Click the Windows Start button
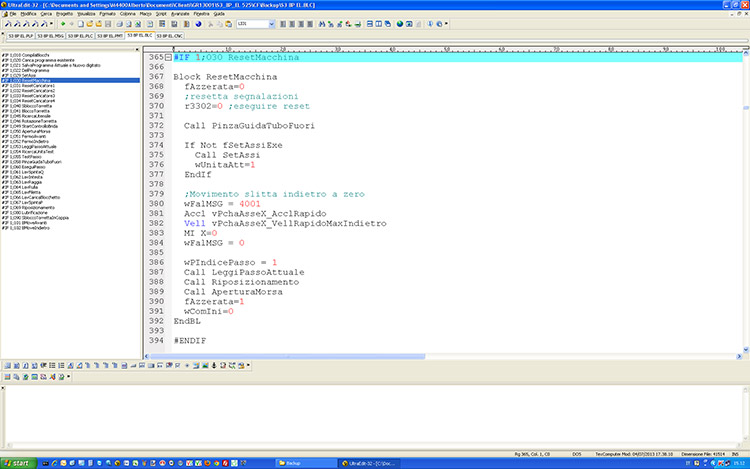750x469 pixels. click(18, 463)
